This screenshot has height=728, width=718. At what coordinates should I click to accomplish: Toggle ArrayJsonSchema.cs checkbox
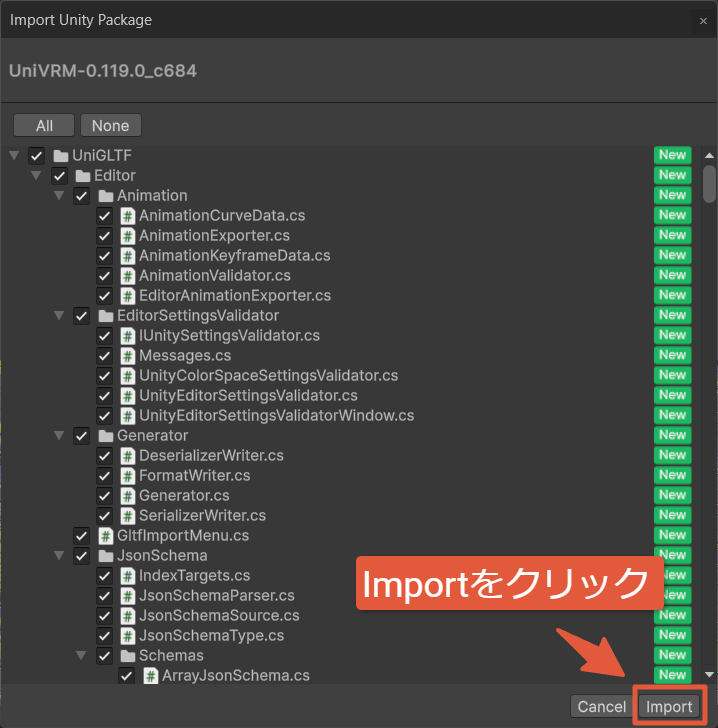pos(126,676)
